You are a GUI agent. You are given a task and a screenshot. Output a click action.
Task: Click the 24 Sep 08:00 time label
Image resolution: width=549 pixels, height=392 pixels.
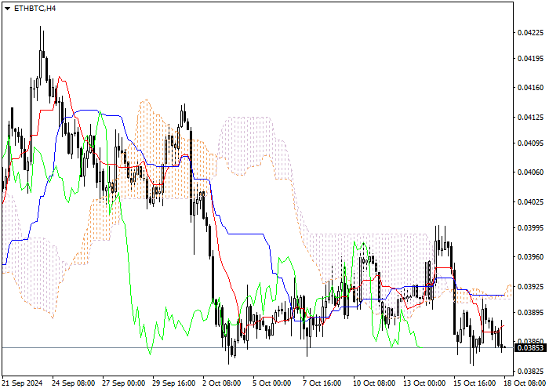[x=74, y=383]
